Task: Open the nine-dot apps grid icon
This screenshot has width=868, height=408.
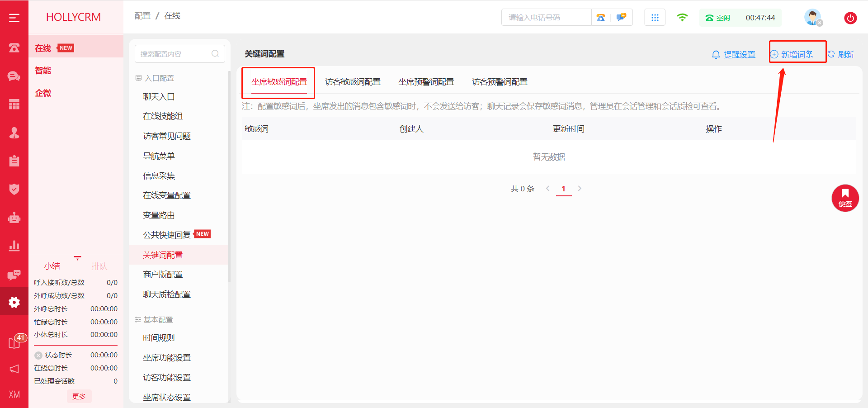Action: click(x=655, y=18)
